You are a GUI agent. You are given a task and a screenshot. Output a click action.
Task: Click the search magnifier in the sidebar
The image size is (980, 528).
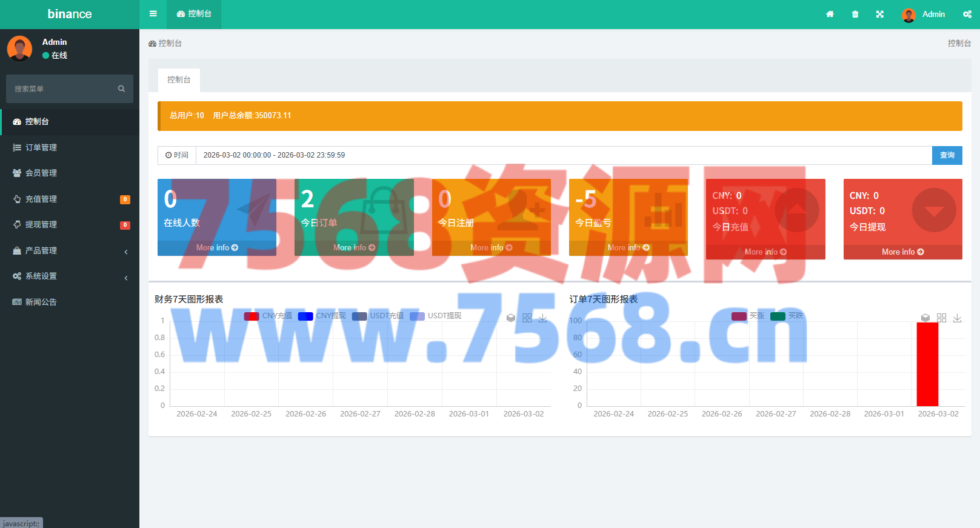tap(121, 89)
